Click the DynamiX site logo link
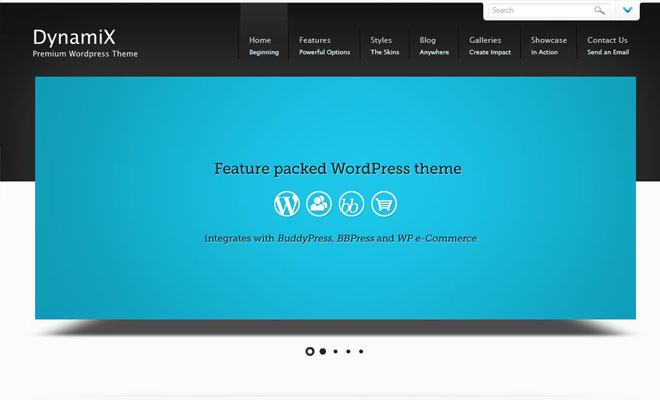The width and height of the screenshot is (660, 400). coord(74,37)
